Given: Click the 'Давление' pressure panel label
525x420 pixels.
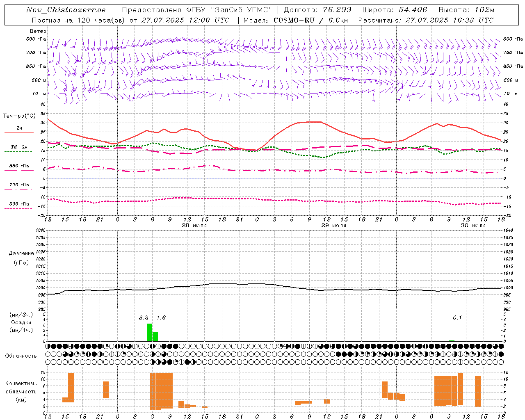Looking at the screenshot, I should tap(22, 253).
